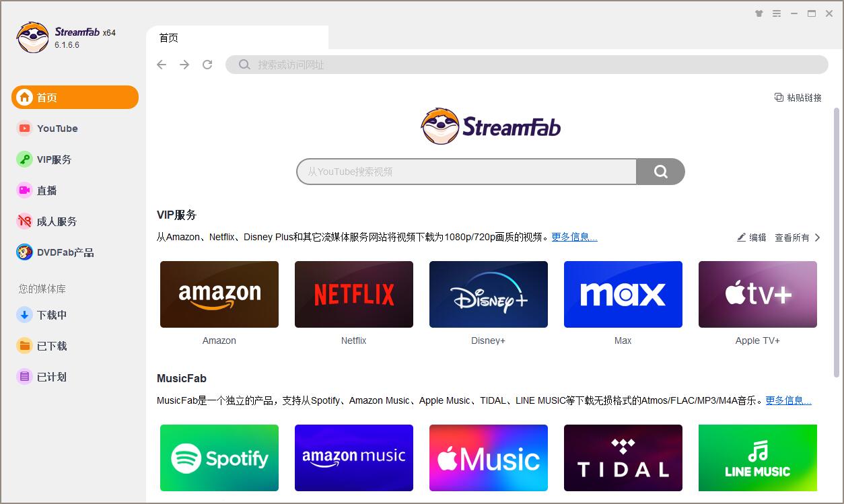Viewport: 844px width, 504px height.
Task: Click the address bar magnifier icon
Action: click(245, 65)
